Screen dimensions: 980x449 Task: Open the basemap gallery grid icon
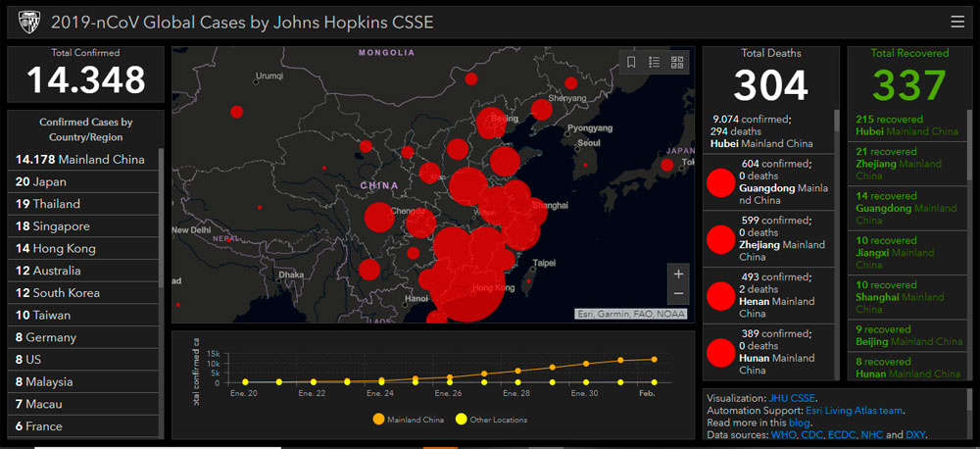(677, 62)
